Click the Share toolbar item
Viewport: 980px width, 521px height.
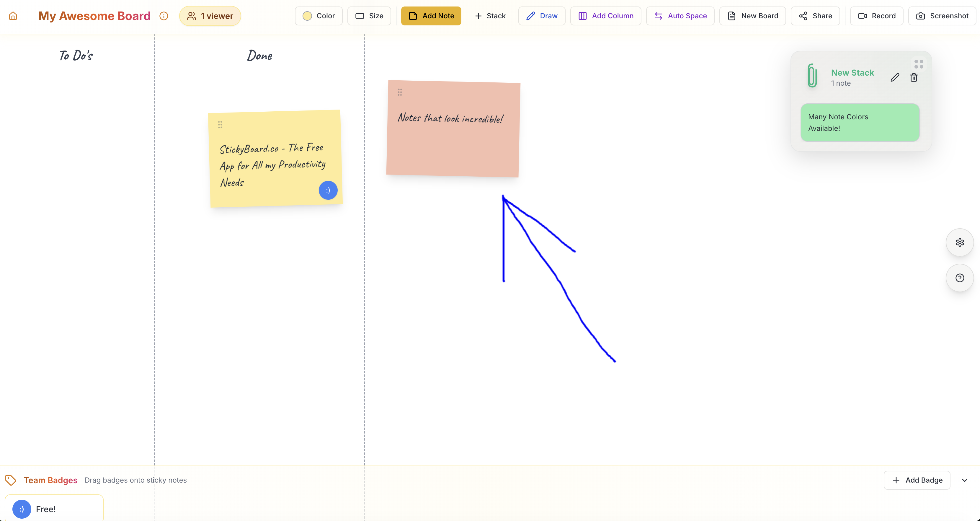[815, 16]
